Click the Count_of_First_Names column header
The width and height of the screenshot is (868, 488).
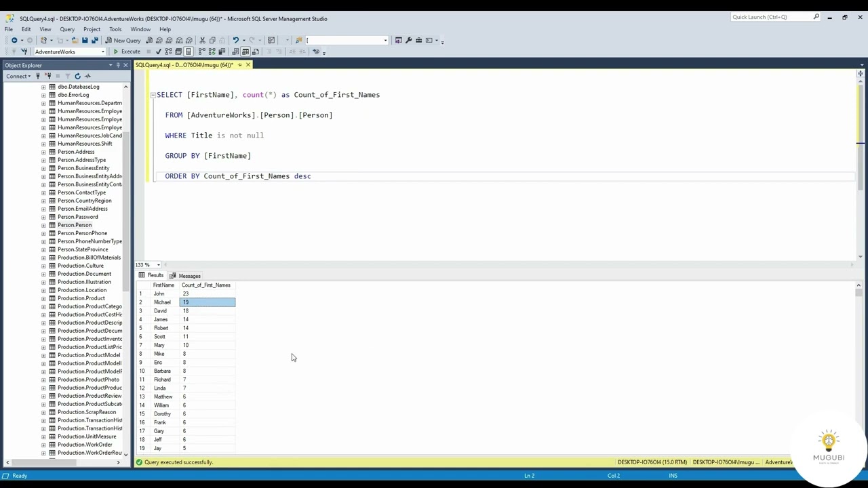207,285
